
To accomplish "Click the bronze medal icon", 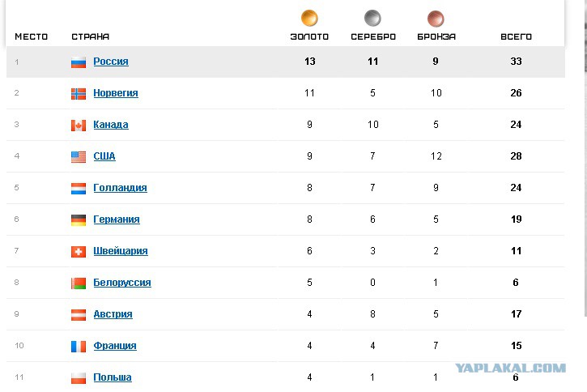I will (436, 18).
